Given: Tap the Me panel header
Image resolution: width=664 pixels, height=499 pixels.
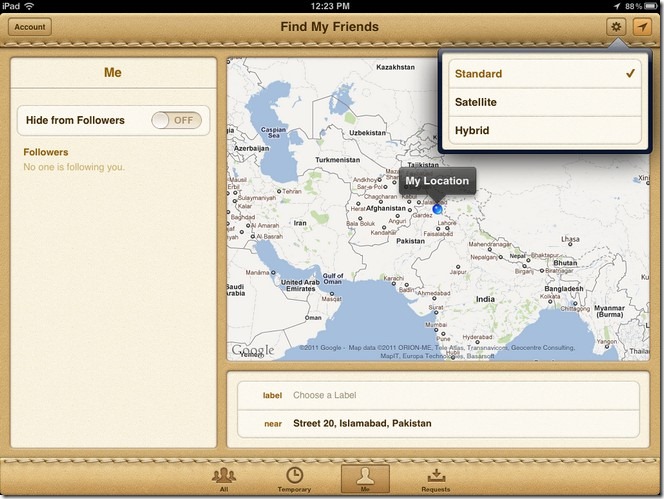Looking at the screenshot, I should pyautogui.click(x=113, y=72).
